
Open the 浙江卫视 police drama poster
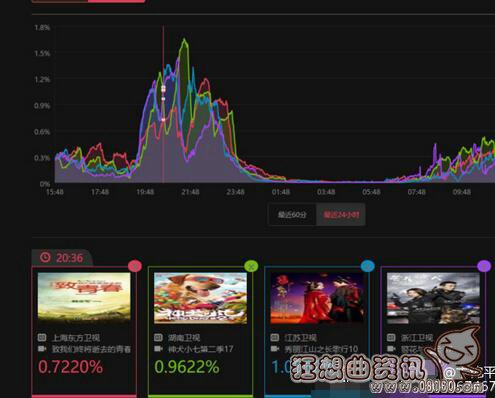433,298
